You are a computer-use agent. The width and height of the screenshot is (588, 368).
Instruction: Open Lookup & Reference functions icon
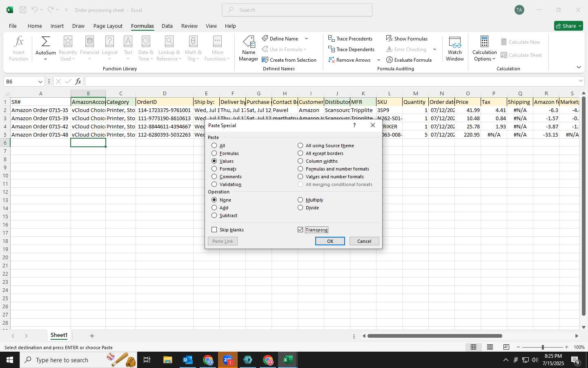click(x=169, y=41)
